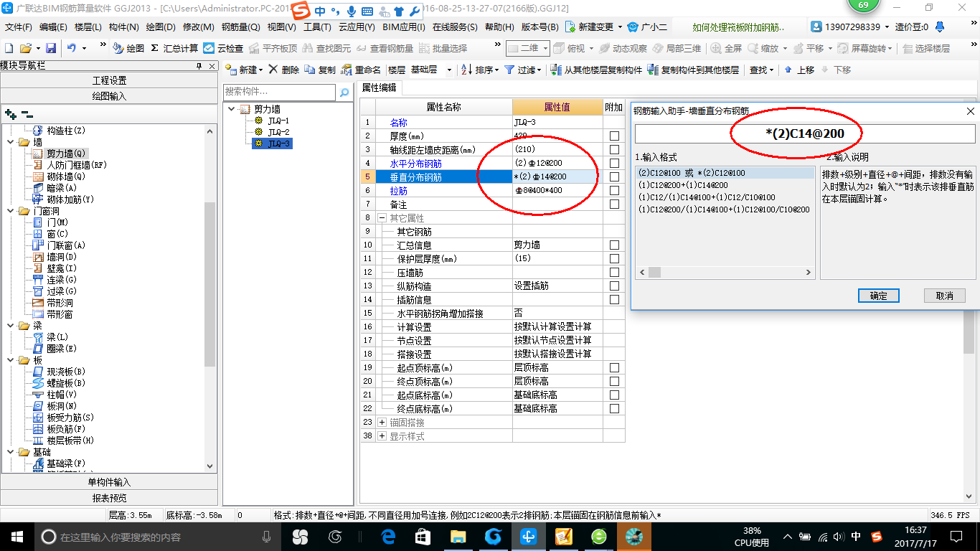The width and height of the screenshot is (980, 551).
Task: Toggle 附加 checkbox for 保护层厚度 row
Action: tap(614, 259)
